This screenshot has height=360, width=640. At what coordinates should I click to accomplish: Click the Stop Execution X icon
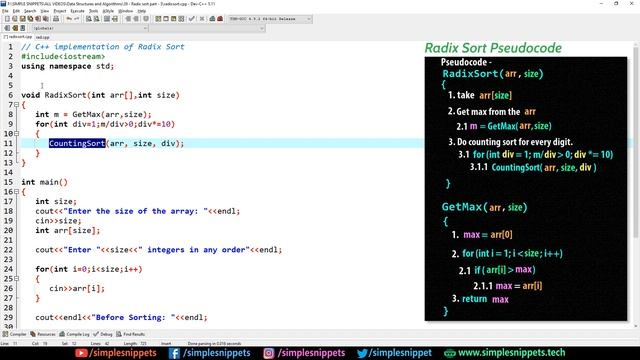pos(202,19)
